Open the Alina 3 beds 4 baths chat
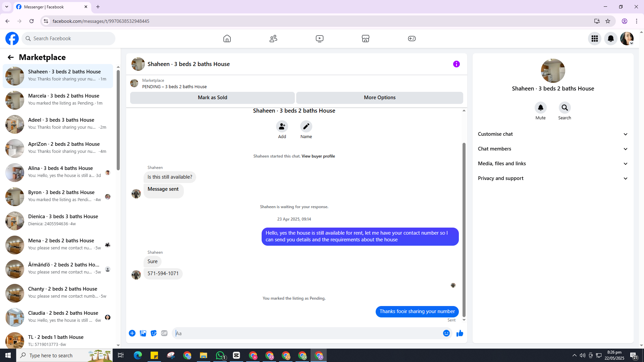The image size is (644, 362). tap(58, 172)
